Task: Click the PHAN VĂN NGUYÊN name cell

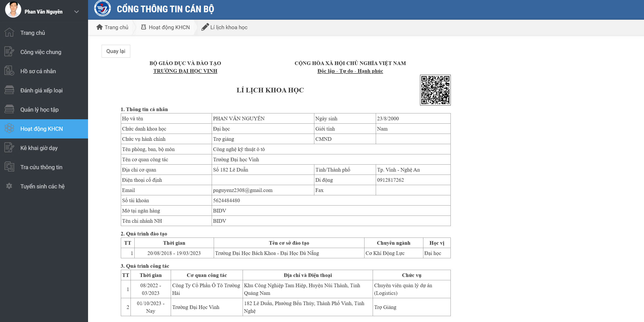Action: pos(263,119)
